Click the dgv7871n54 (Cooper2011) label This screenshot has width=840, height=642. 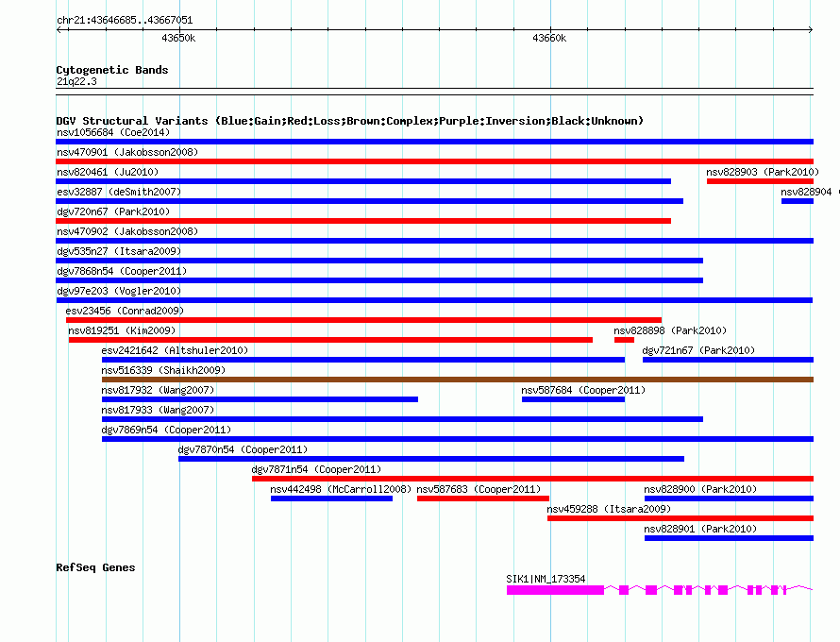[x=316, y=469]
